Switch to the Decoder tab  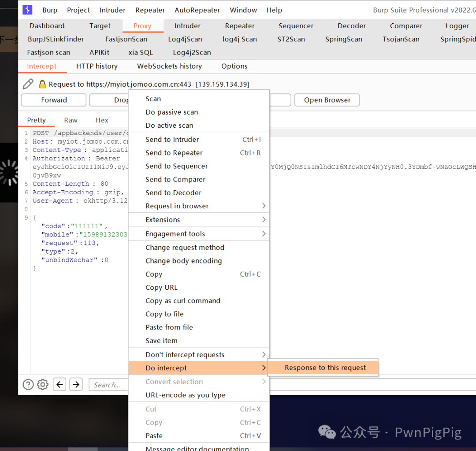[352, 26]
